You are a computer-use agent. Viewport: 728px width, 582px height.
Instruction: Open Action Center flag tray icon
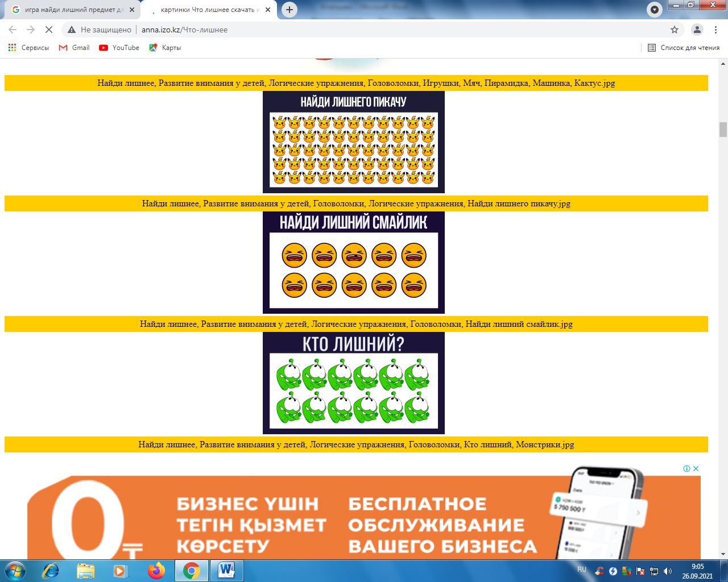(x=640, y=571)
